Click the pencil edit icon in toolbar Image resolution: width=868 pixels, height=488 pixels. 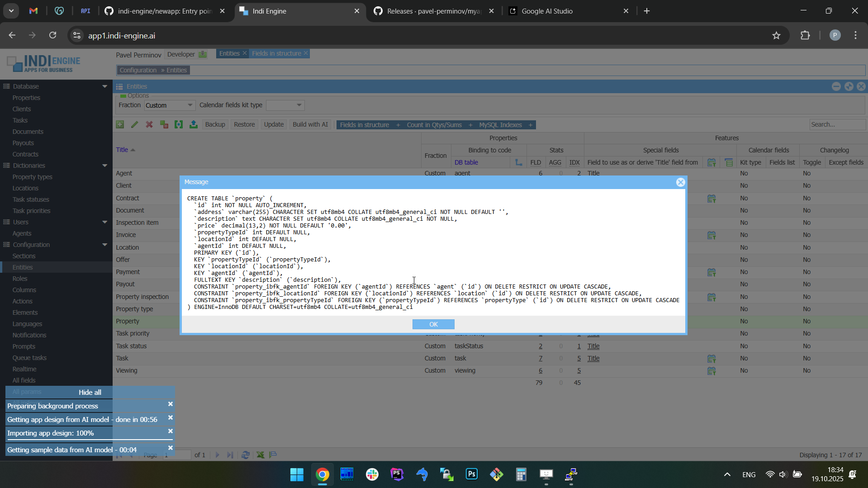135,125
